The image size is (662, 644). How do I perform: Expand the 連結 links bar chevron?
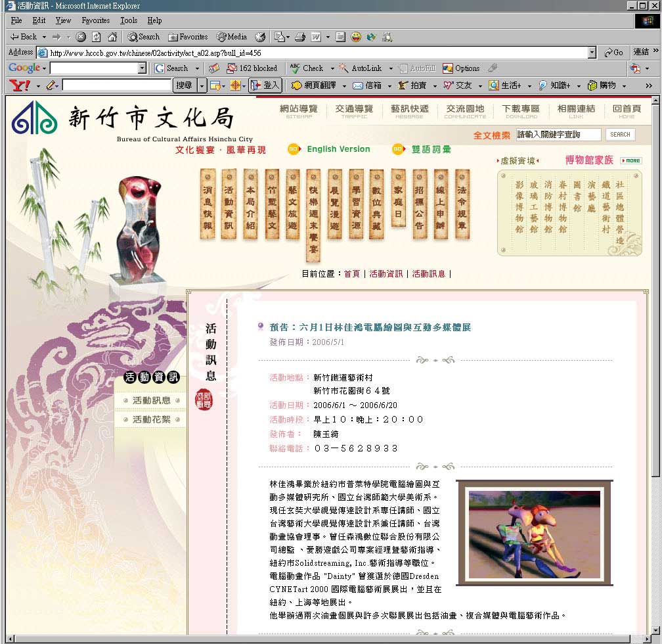click(x=655, y=51)
